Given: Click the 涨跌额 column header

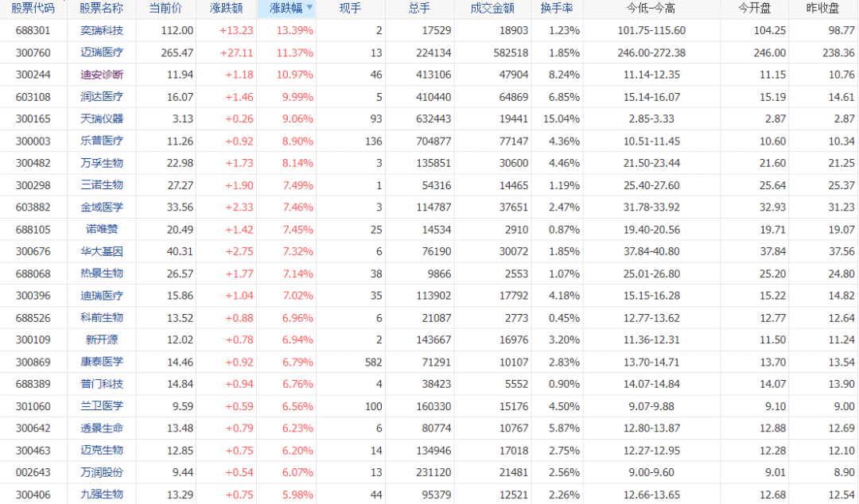Looking at the screenshot, I should point(226,8).
